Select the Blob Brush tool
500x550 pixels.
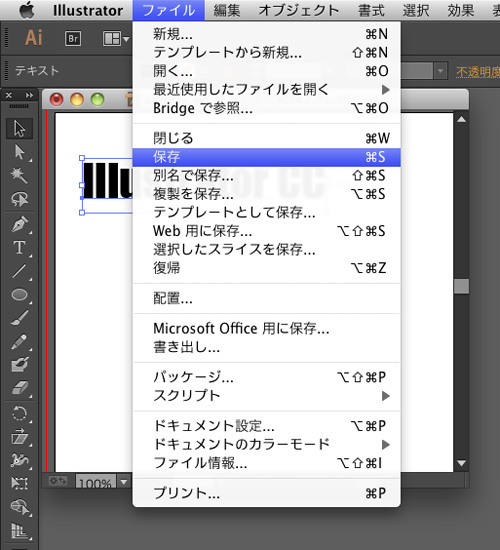tap(20, 365)
